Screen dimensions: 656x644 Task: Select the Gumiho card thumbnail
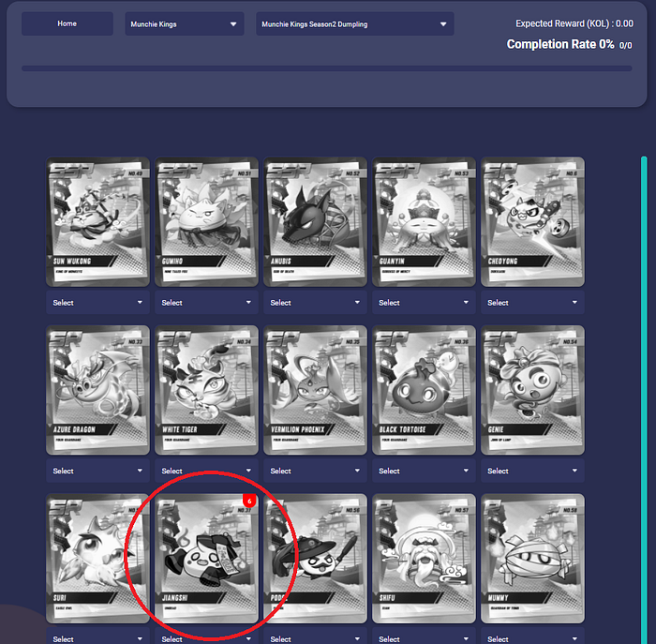click(207, 222)
